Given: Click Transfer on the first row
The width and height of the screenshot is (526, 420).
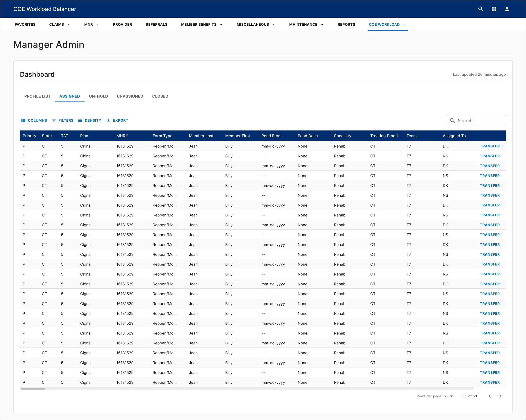Looking at the screenshot, I should (x=489, y=146).
